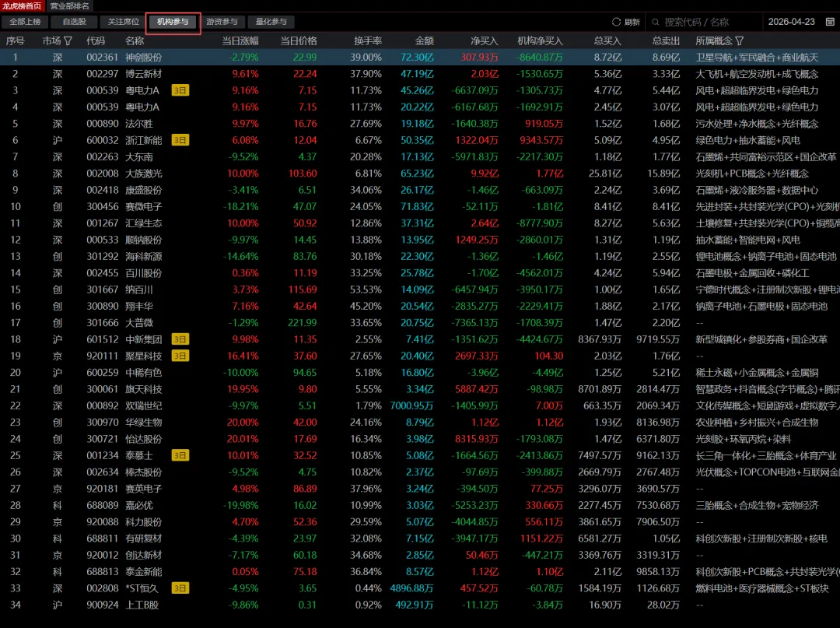Click stock name 海科新源

tap(144, 256)
